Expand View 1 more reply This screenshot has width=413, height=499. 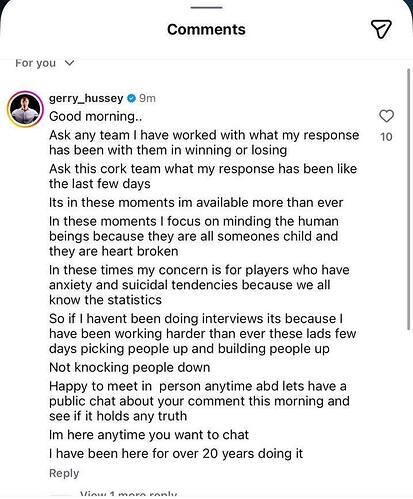[128, 494]
